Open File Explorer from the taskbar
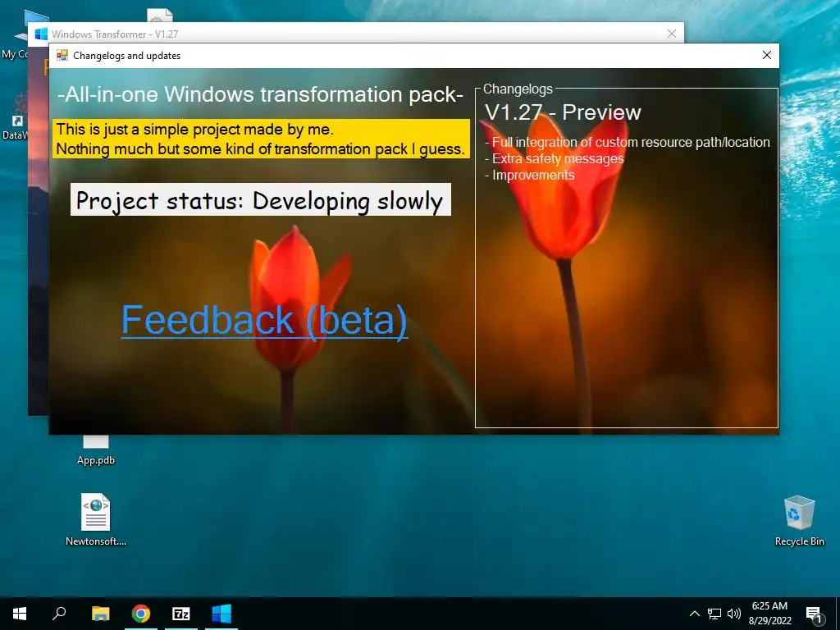Screen dimensions: 840x630 tap(100, 614)
